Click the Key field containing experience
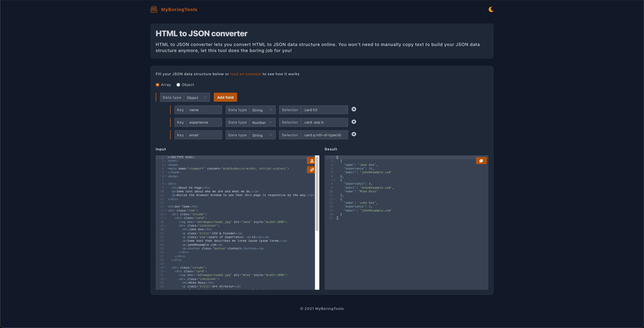This screenshot has width=644, height=328. [204, 122]
